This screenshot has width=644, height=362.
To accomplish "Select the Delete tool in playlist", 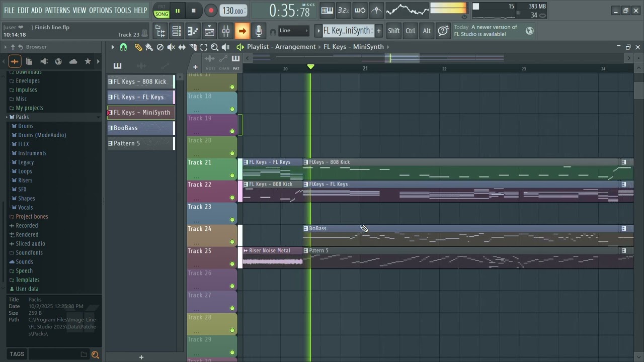I will click(160, 47).
